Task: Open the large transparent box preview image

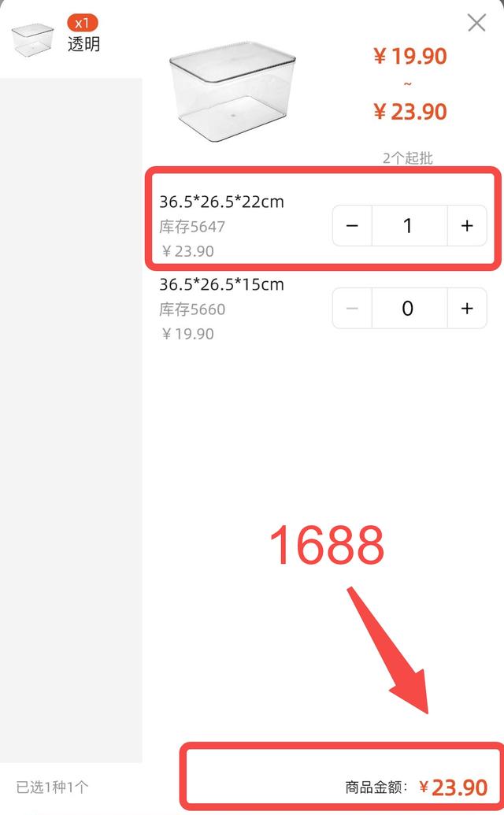Action: (232, 92)
